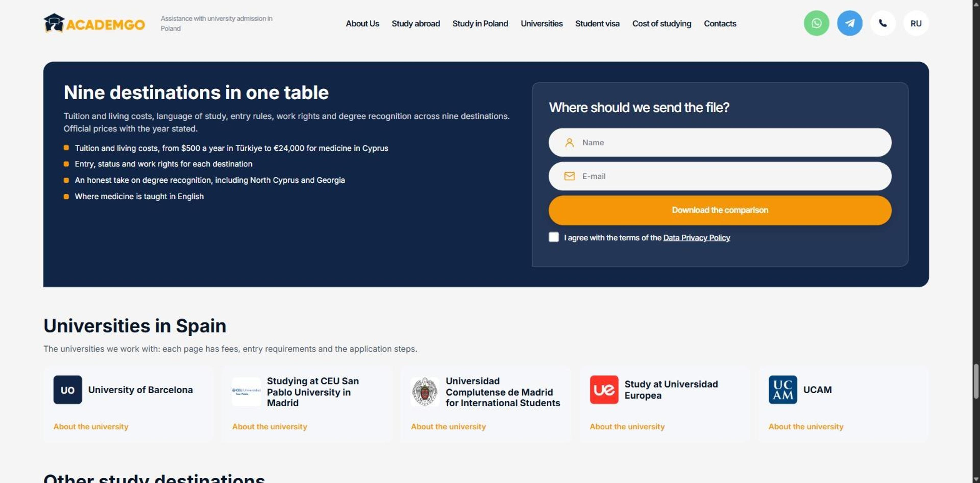Click the AcademGo logo
This screenshot has width=980, height=483.
94,23
